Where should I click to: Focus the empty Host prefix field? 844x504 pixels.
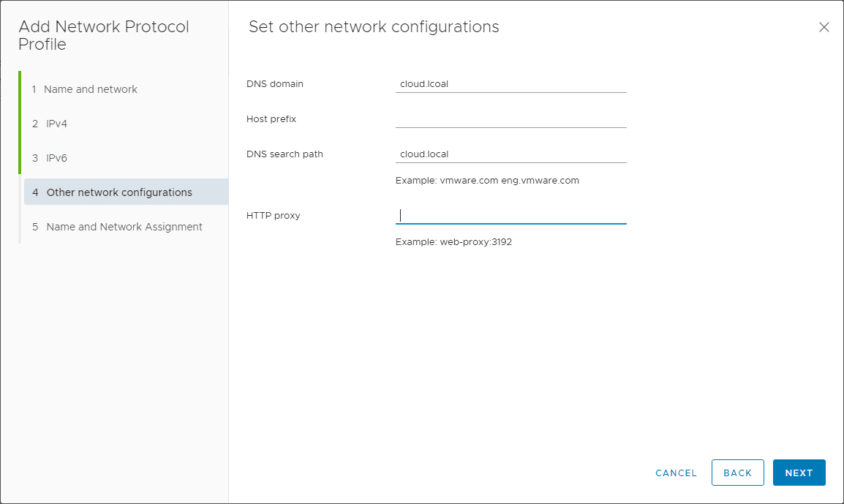tap(510, 119)
